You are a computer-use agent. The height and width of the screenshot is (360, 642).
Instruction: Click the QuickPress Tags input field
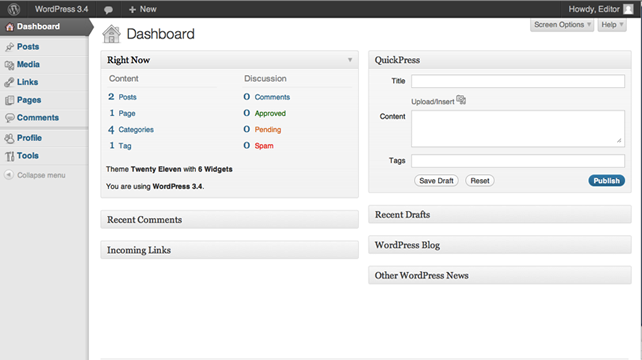click(x=518, y=161)
